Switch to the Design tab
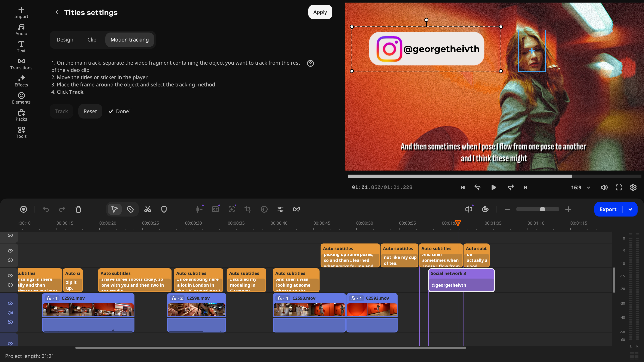The image size is (644, 362). (x=65, y=39)
